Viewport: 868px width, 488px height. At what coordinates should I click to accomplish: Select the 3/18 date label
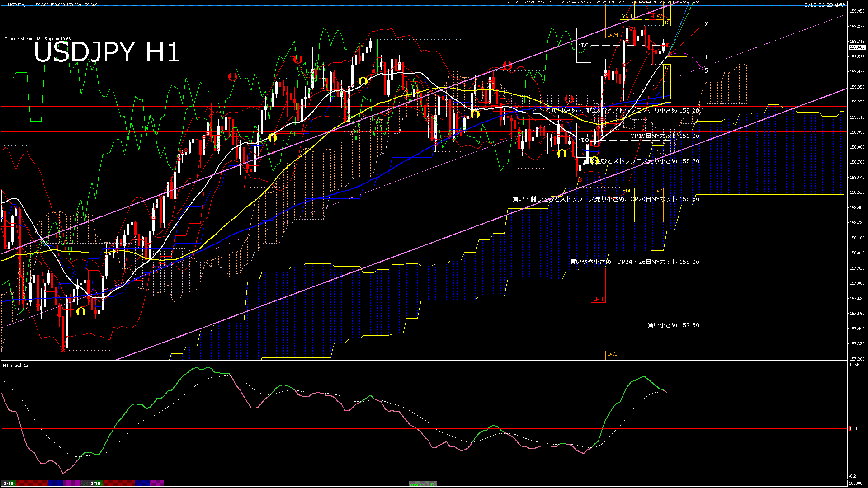pyautogui.click(x=8, y=483)
